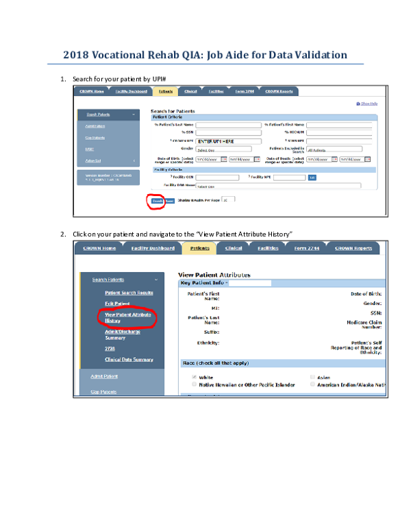Open Gap Patients in View Patient Attributes sidebar
This screenshot has height=532, width=411.
tap(103, 392)
